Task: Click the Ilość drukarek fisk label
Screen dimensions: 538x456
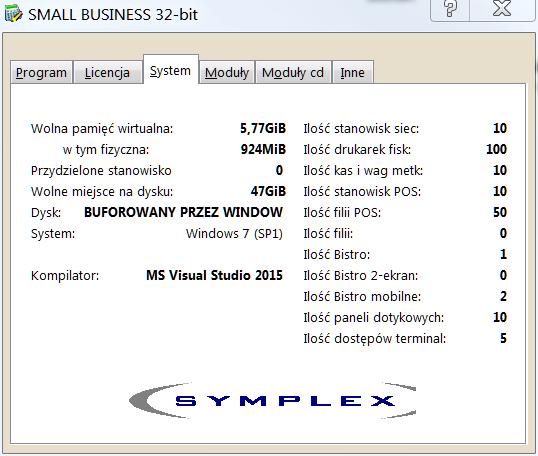Action: 357,150
